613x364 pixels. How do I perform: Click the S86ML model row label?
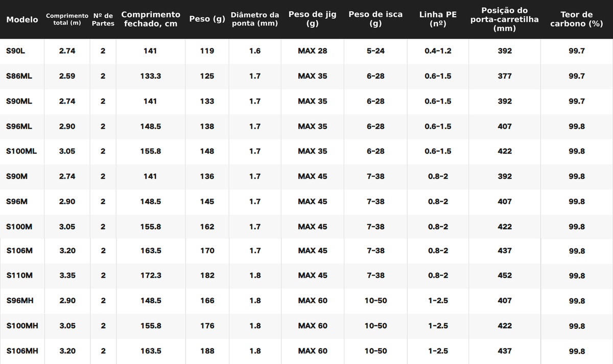[19, 76]
